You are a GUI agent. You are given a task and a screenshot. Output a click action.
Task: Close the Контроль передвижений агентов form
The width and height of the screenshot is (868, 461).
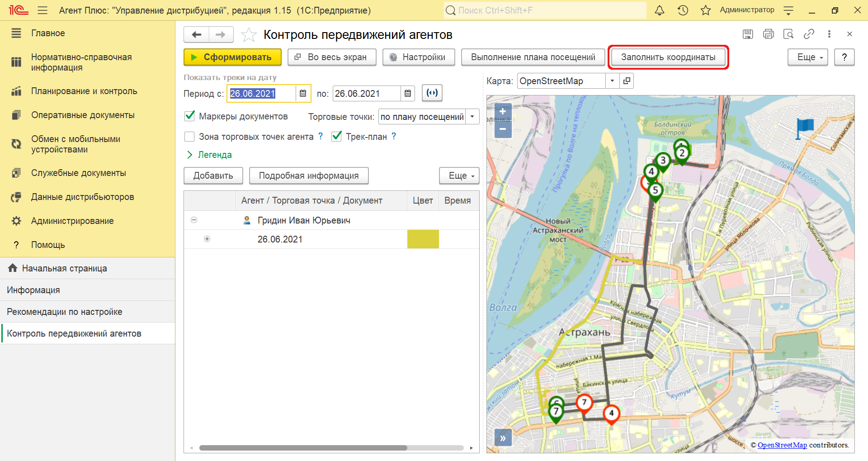pos(849,34)
